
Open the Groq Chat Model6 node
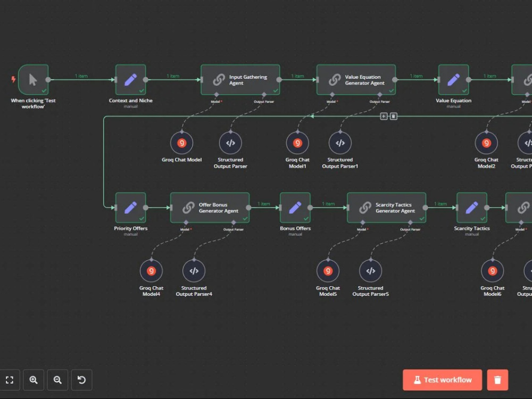tap(493, 271)
